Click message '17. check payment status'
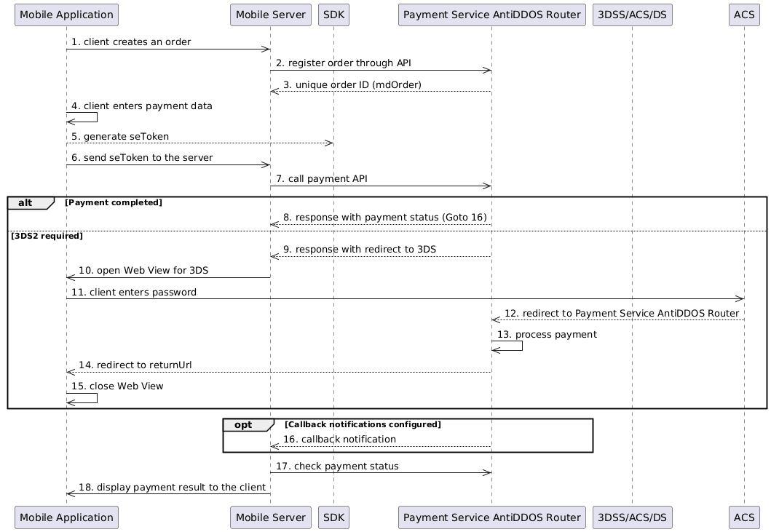 coord(337,466)
